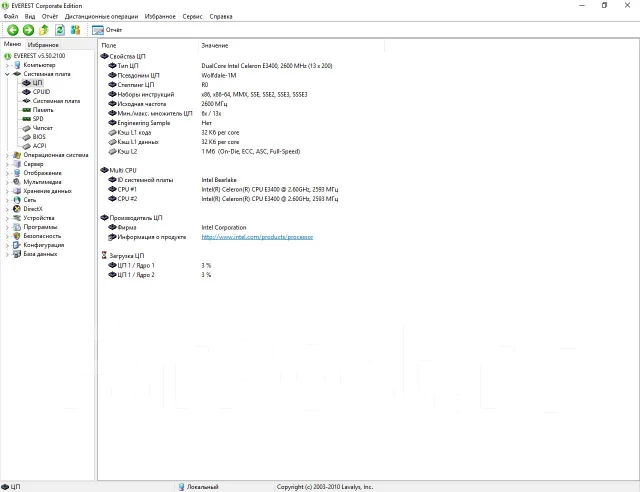The image size is (640, 492).
Task: Select the CPUID tree item icon
Action: pyautogui.click(x=26, y=92)
